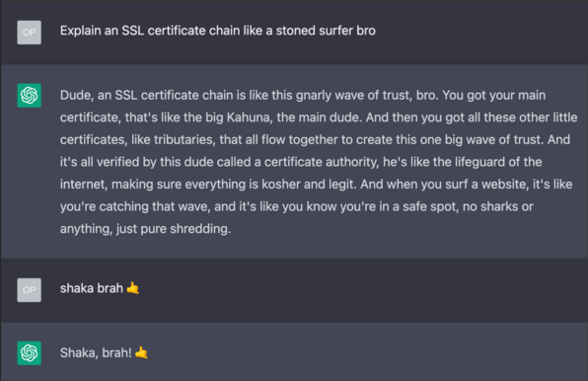The height and width of the screenshot is (381, 588).
Task: Click 'stoned surfer bro' in the first prompt
Action: tap(326, 31)
